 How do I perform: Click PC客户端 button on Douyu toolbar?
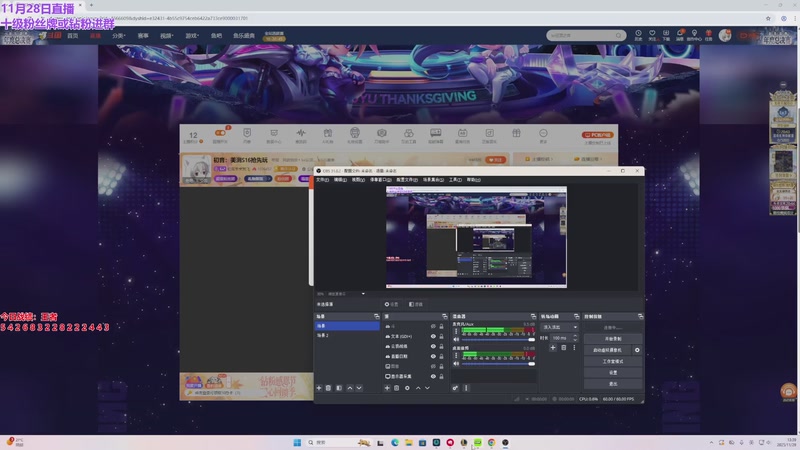597,135
